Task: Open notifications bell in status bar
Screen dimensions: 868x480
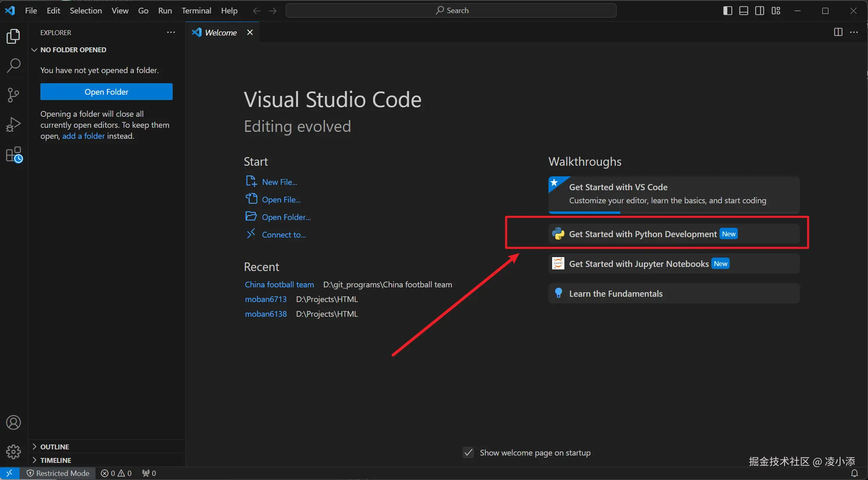Action: click(854, 473)
